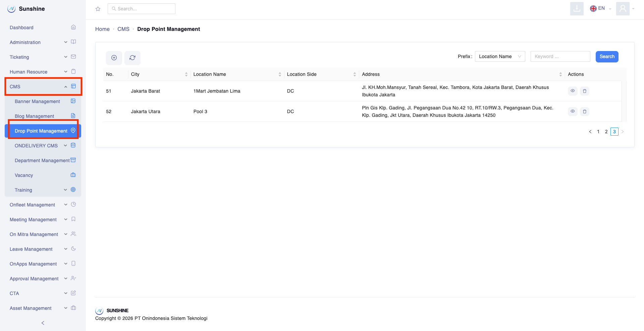Image resolution: width=644 pixels, height=331 pixels.
Task: Select Vacancy menu item
Action: (x=24, y=175)
